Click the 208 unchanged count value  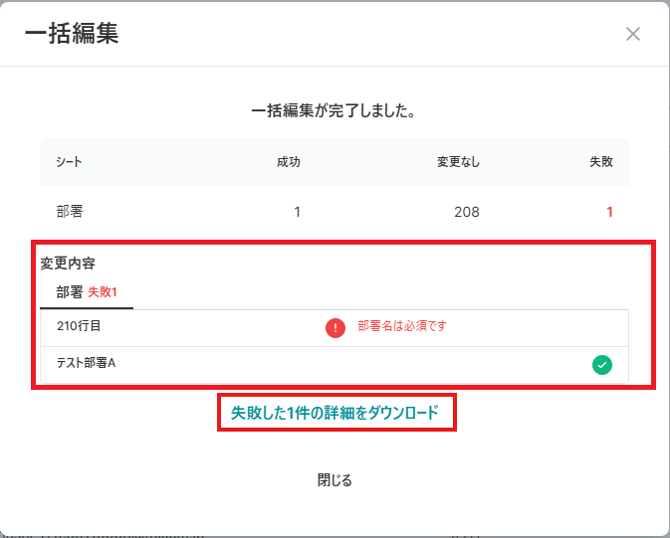(x=467, y=212)
